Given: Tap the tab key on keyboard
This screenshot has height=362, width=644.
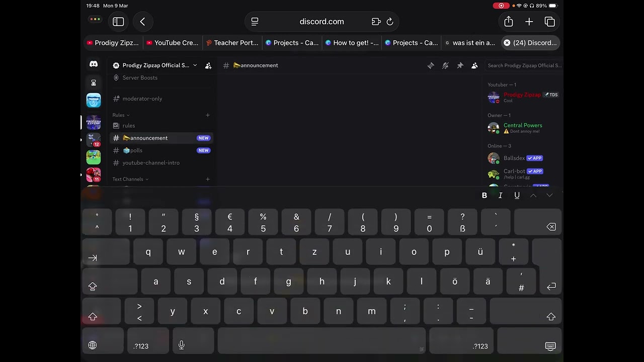Looking at the screenshot, I should point(106,252).
